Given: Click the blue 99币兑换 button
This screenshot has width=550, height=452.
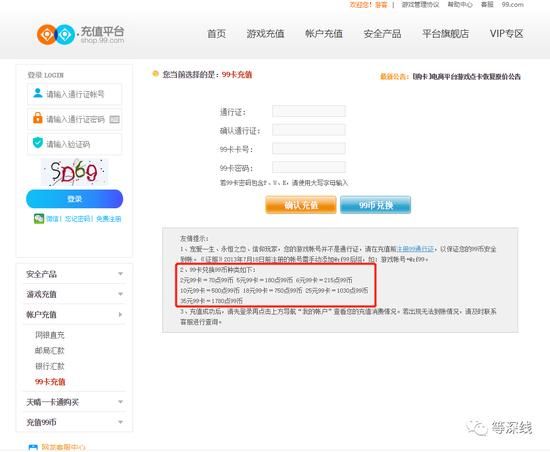Looking at the screenshot, I should [375, 205].
